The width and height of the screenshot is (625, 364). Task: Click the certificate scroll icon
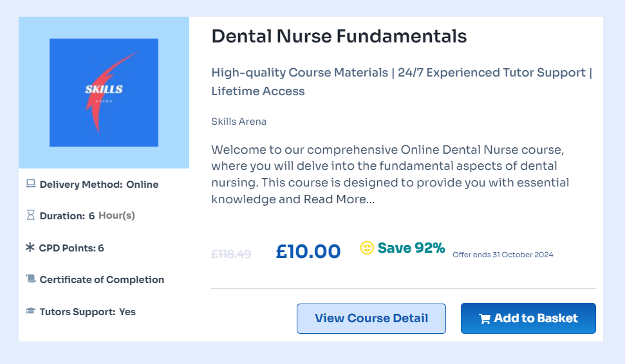(30, 279)
